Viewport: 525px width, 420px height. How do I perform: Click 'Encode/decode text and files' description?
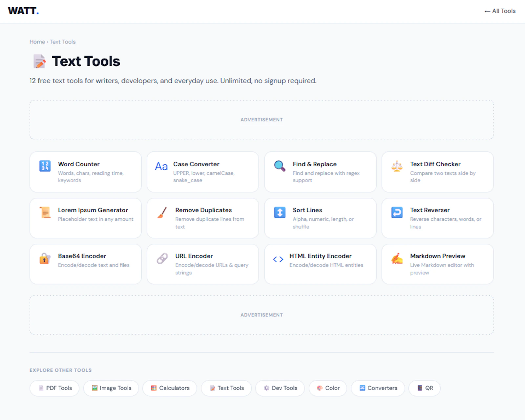pyautogui.click(x=94, y=265)
